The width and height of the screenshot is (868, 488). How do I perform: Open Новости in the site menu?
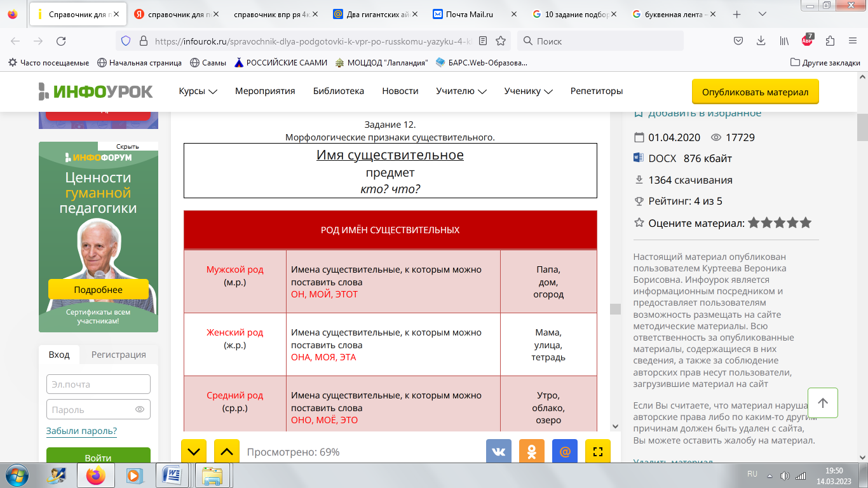tap(400, 91)
